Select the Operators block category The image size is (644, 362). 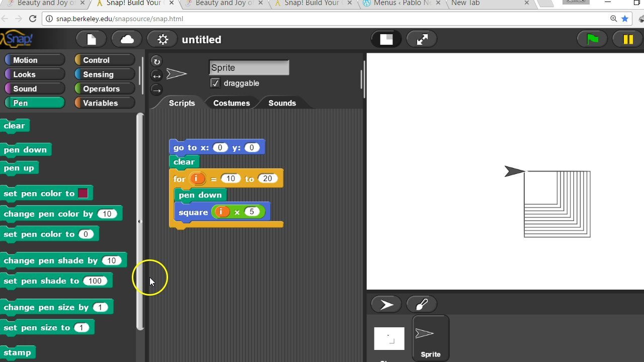click(103, 88)
